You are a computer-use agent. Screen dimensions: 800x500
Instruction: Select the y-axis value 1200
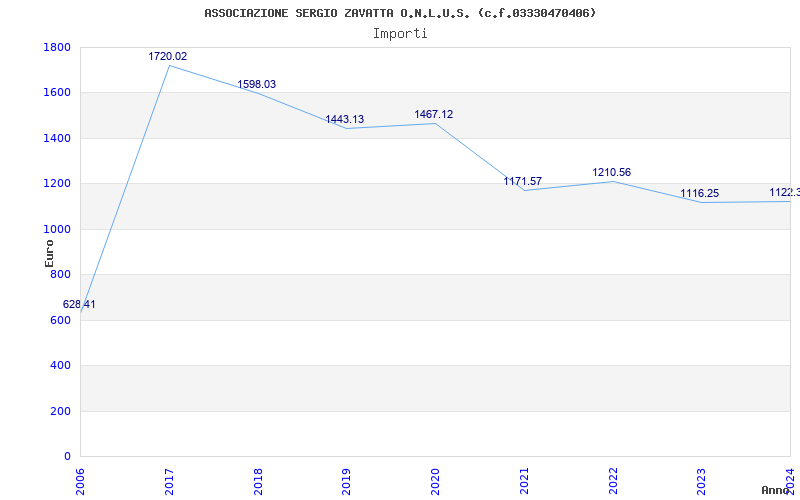[57, 184]
